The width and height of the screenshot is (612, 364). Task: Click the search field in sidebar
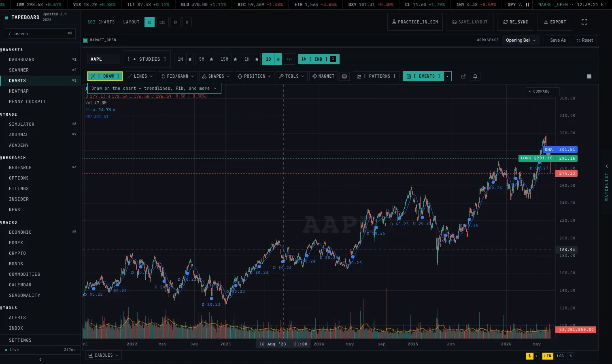40,34
